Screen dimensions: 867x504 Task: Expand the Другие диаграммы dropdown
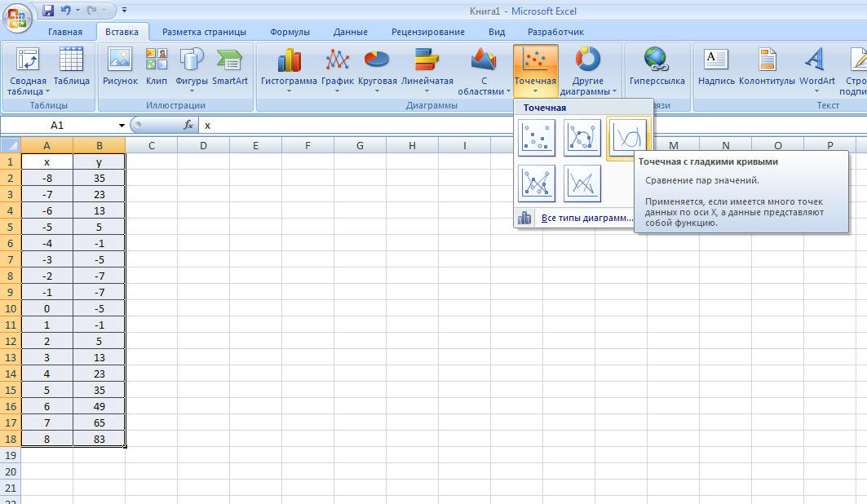[587, 72]
